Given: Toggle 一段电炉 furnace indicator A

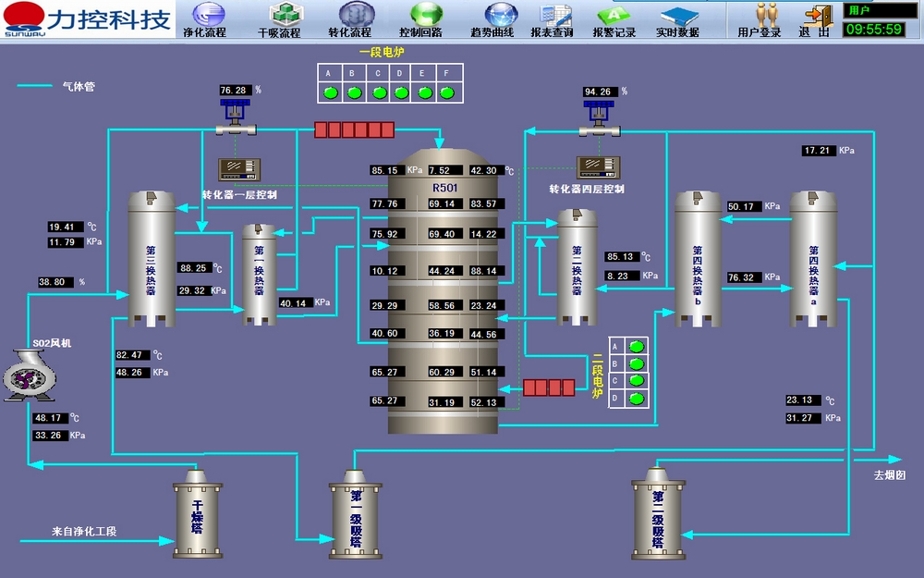Looking at the screenshot, I should 330,92.
